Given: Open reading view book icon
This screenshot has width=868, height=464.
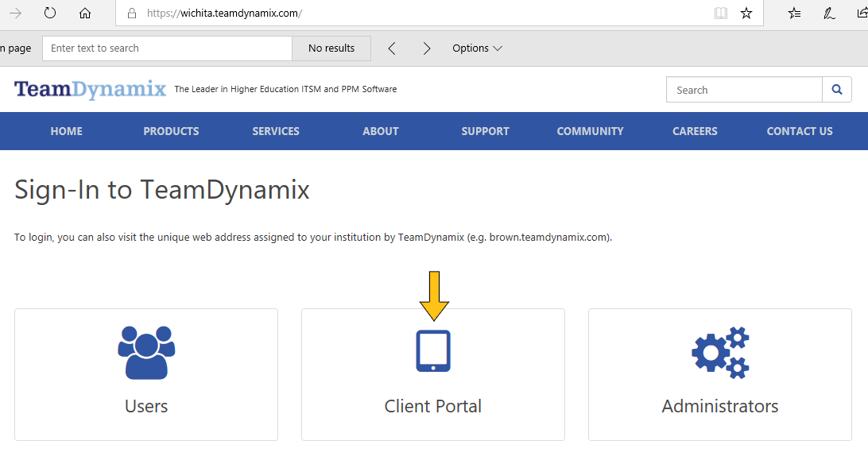Looking at the screenshot, I should click(x=721, y=14).
